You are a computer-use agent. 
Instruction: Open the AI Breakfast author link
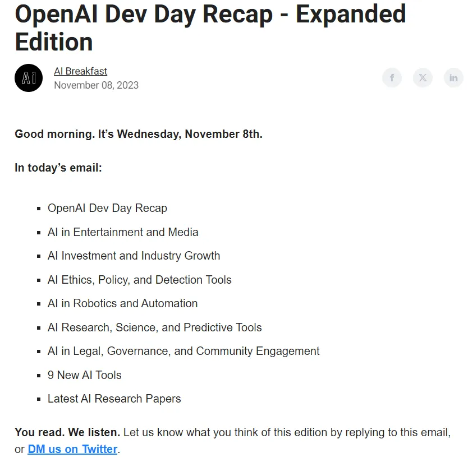pos(81,71)
